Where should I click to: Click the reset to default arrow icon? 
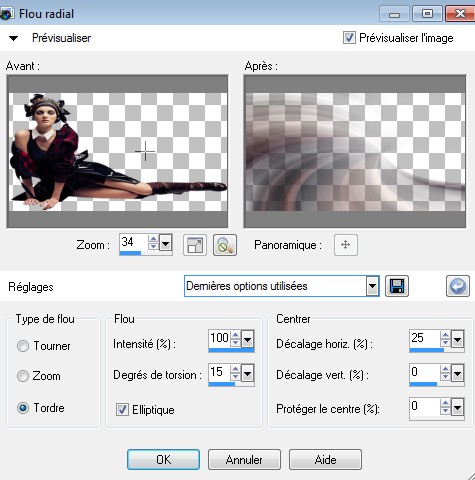point(458,286)
